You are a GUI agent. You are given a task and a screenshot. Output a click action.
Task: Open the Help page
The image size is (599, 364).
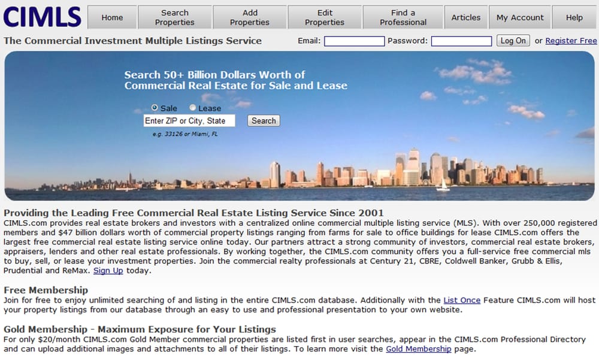573,17
